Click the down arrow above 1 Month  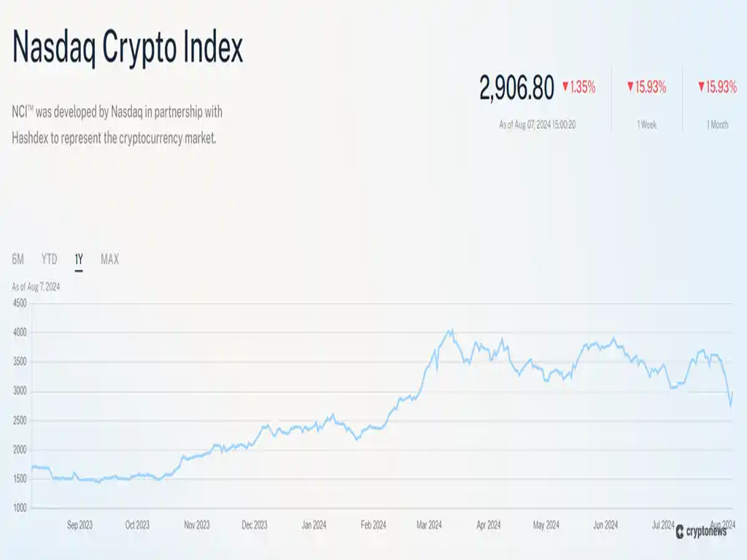[x=701, y=87]
